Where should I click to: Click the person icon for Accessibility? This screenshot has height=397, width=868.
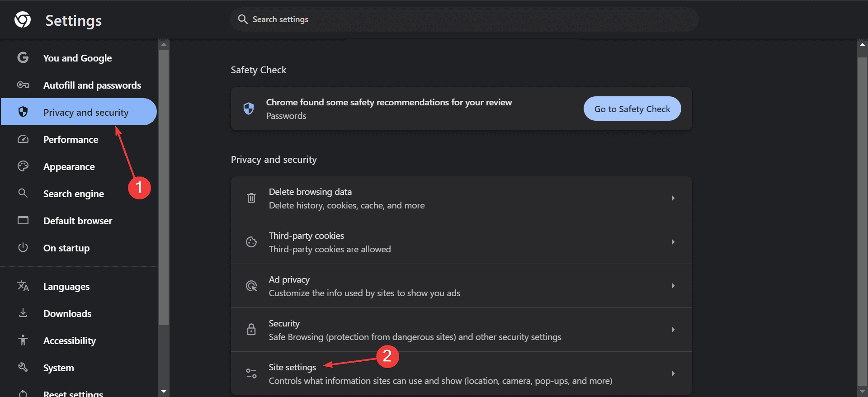coord(23,340)
